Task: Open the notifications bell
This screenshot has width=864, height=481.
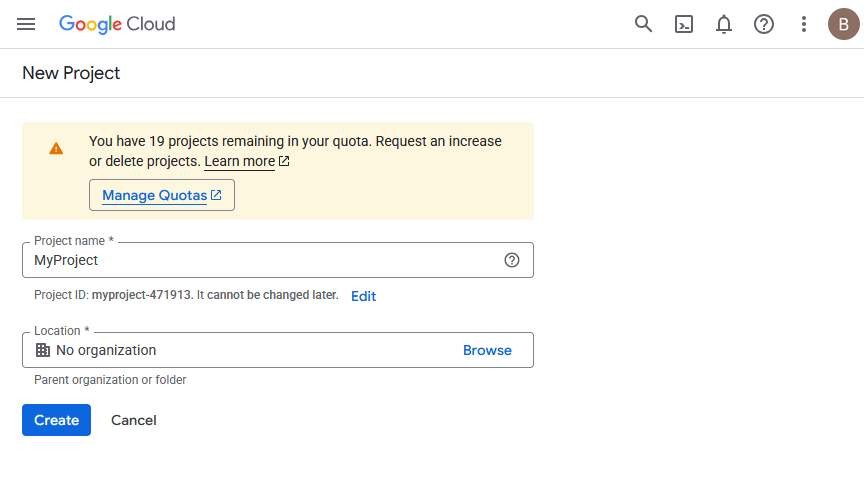Action: tap(723, 24)
